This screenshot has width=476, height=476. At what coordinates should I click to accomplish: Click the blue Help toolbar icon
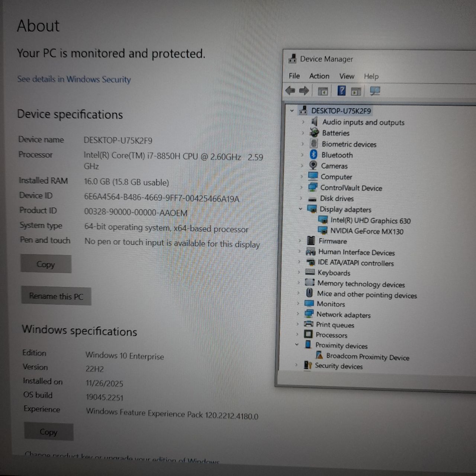coord(341,90)
